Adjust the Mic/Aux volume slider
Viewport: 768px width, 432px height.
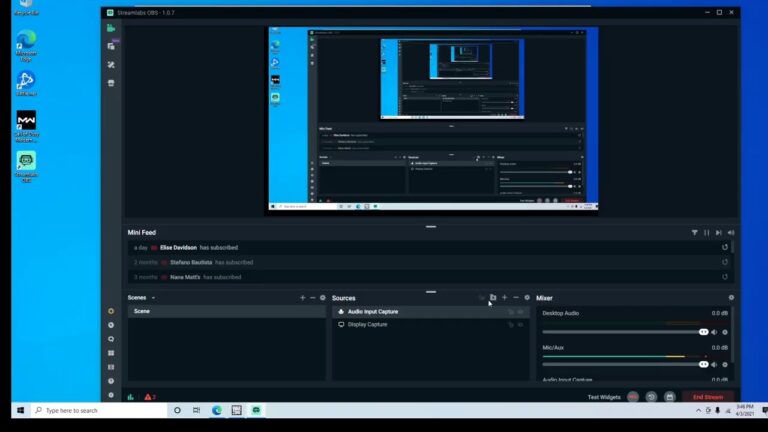pyautogui.click(x=625, y=364)
